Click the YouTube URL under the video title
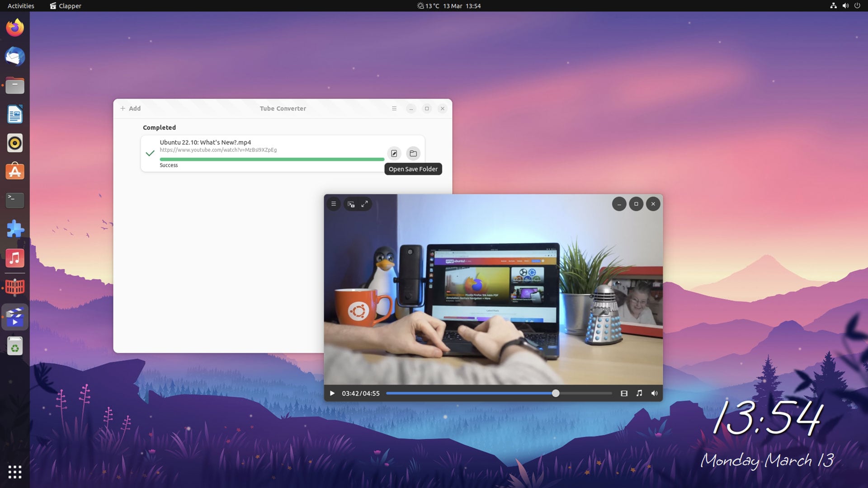This screenshot has height=488, width=868. 218,150
